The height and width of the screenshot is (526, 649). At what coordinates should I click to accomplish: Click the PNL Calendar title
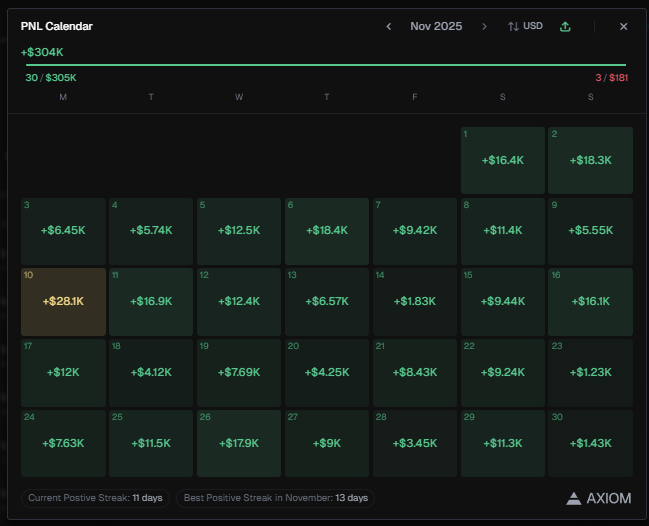pyautogui.click(x=57, y=26)
